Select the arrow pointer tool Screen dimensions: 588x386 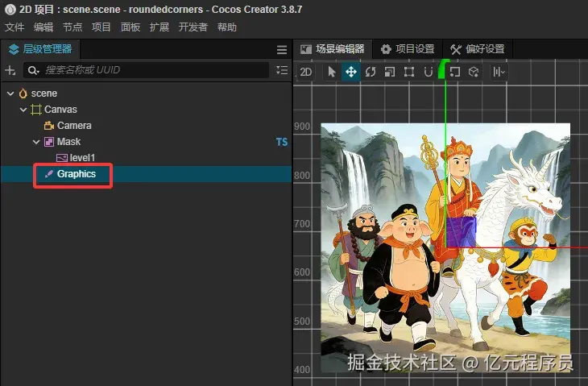pyautogui.click(x=332, y=72)
